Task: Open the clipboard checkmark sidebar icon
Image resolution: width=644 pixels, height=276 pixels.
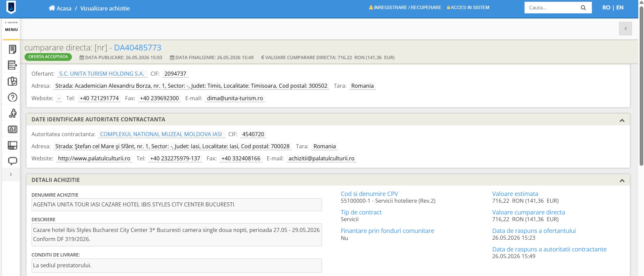Action: coord(12,81)
